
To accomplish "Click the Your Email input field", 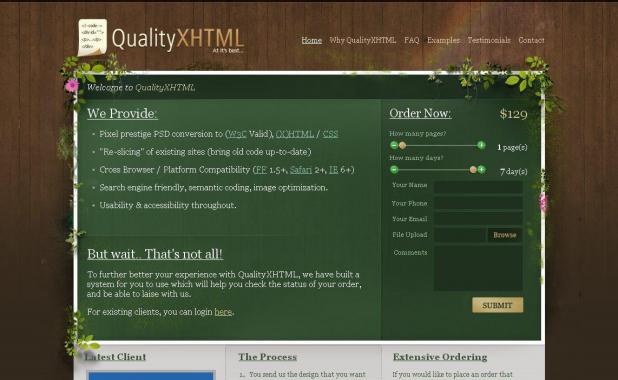I will [478, 219].
